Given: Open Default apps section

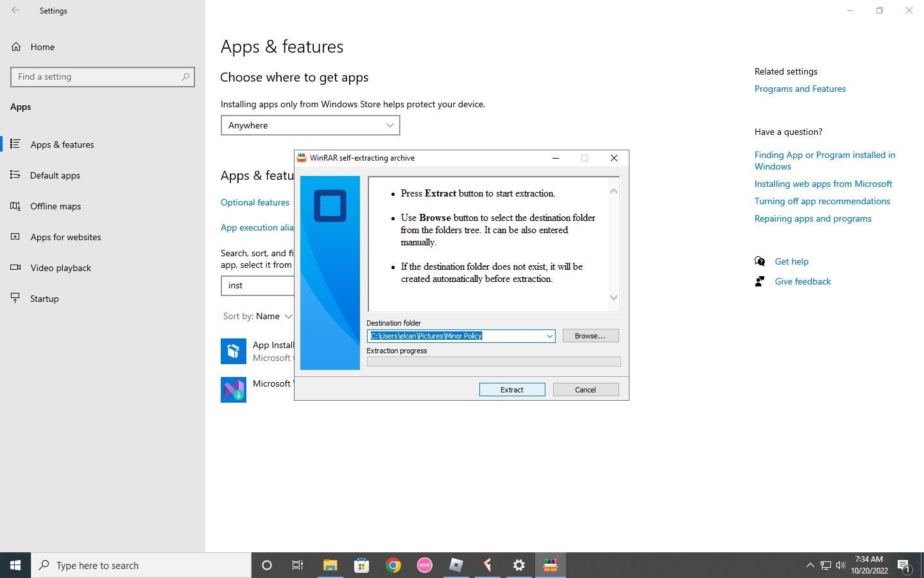Looking at the screenshot, I should click(x=55, y=175).
